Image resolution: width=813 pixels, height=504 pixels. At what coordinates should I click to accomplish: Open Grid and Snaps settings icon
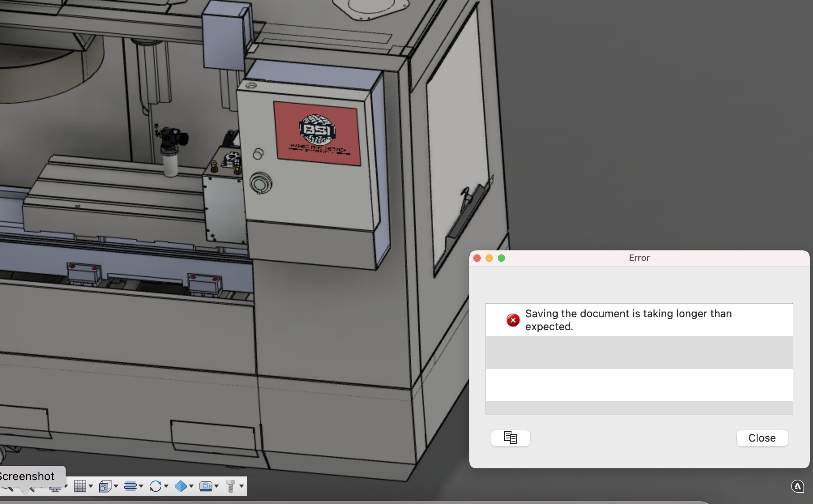80,486
